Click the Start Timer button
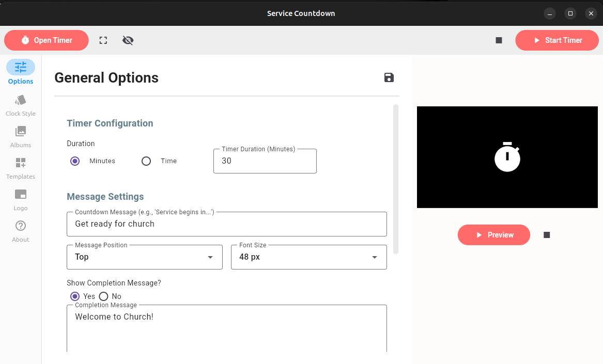The width and height of the screenshot is (603, 364). tap(556, 40)
